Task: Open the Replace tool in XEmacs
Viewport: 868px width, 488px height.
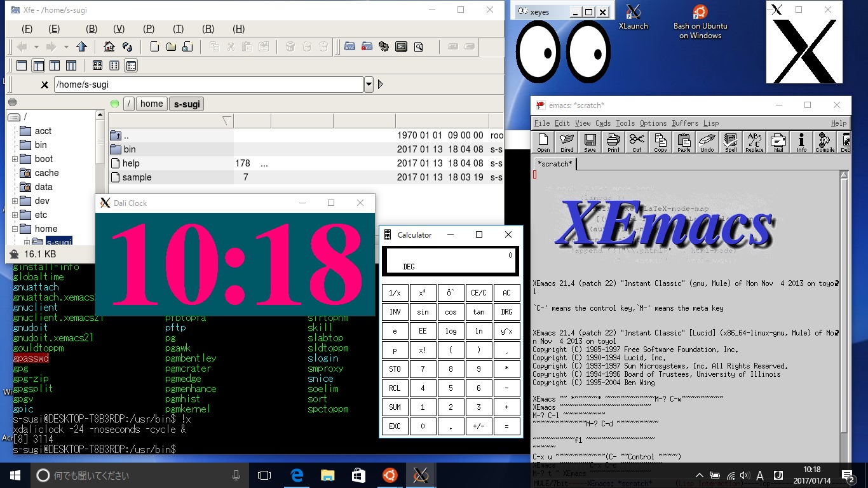Action: tap(754, 142)
